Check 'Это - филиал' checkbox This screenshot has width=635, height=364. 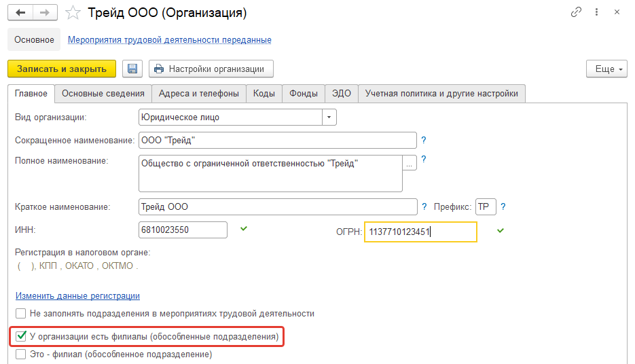21,354
